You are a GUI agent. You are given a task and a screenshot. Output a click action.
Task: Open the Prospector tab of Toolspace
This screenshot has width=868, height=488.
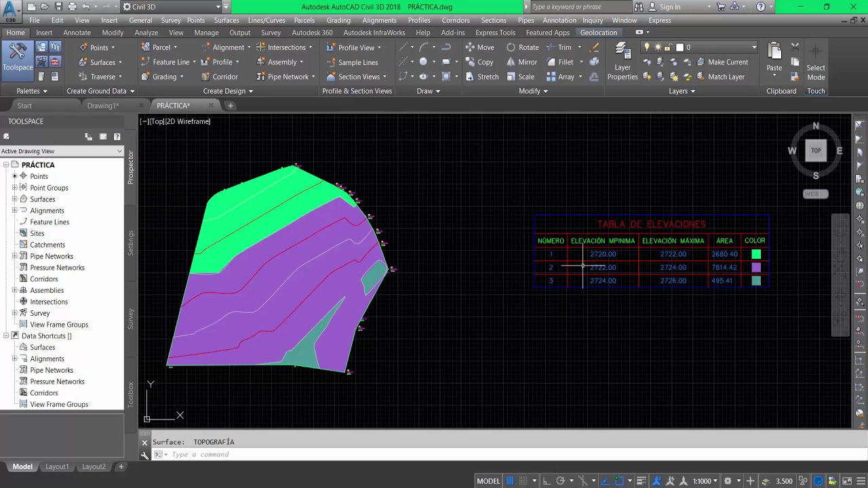(131, 166)
